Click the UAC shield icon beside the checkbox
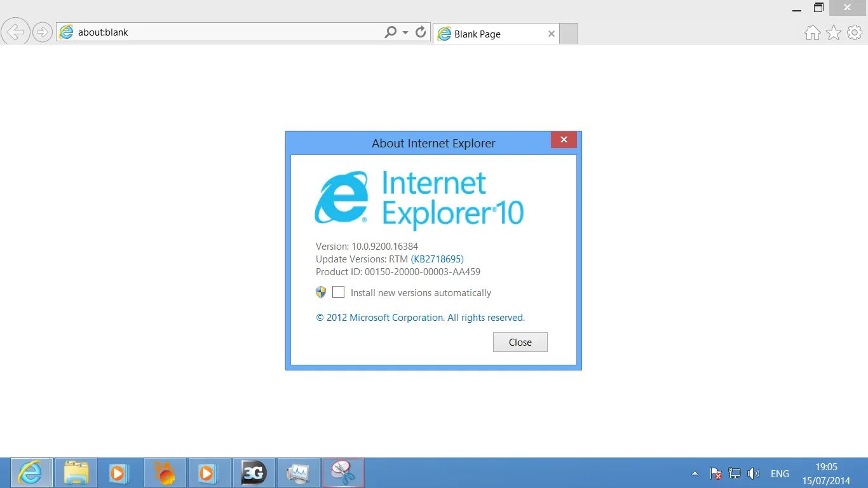868x488 pixels. click(x=321, y=292)
